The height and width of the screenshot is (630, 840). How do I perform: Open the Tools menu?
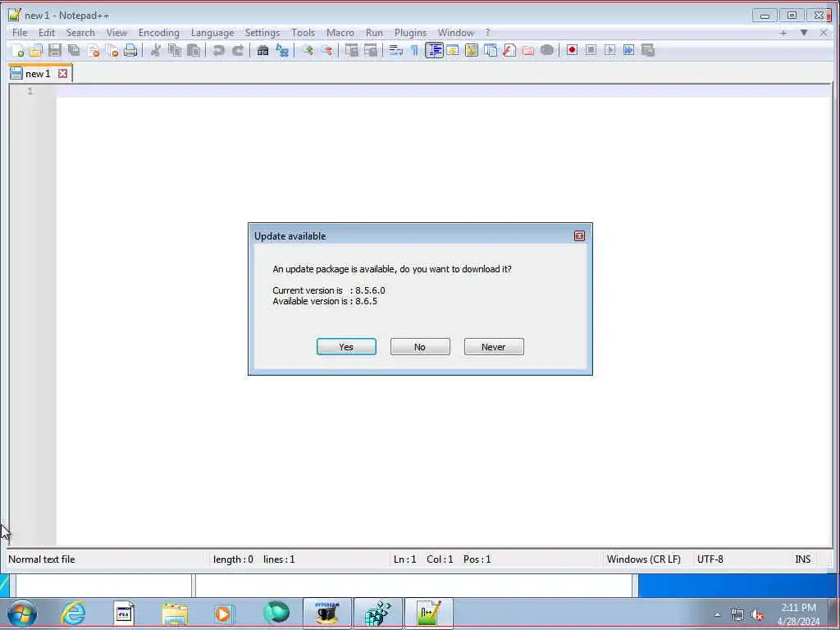coord(304,33)
